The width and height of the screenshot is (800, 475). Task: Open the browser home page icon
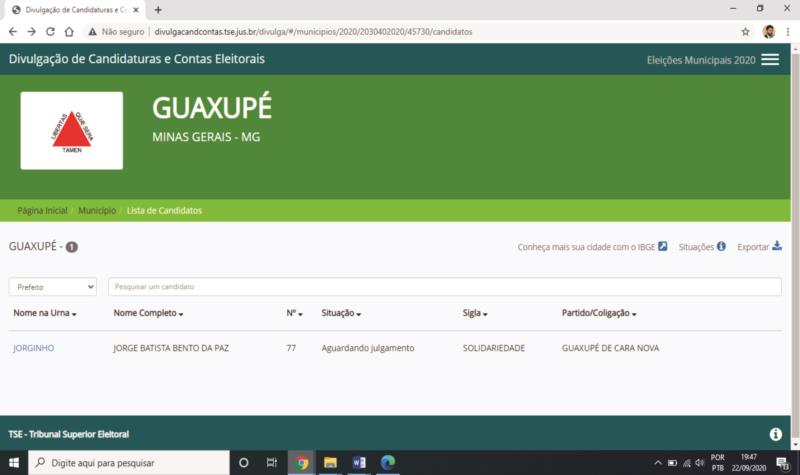(69, 32)
